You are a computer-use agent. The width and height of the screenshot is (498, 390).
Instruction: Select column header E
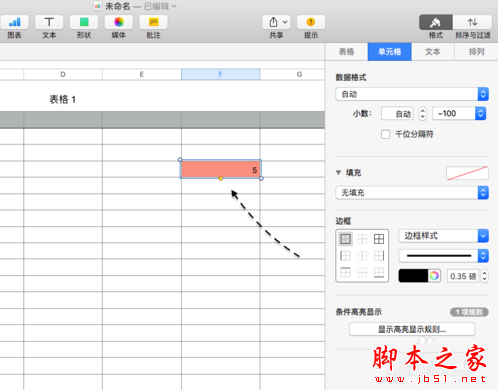pos(142,74)
